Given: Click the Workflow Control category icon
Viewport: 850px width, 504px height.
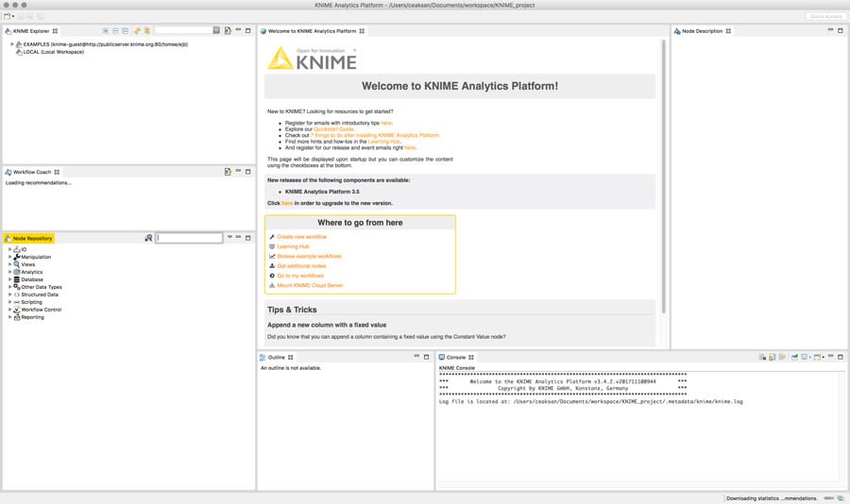Looking at the screenshot, I should click(17, 310).
